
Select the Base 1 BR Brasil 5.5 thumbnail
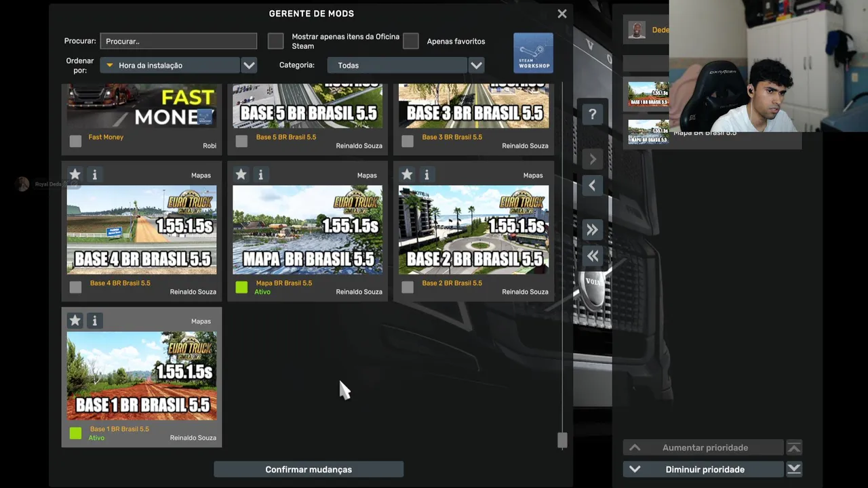(142, 375)
